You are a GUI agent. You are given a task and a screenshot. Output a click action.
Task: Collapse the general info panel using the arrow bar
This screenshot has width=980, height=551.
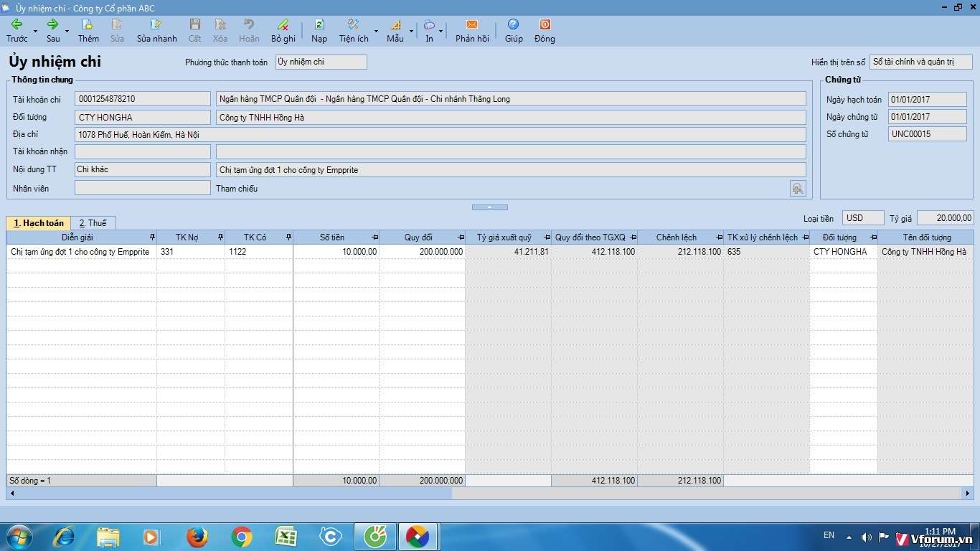489,207
